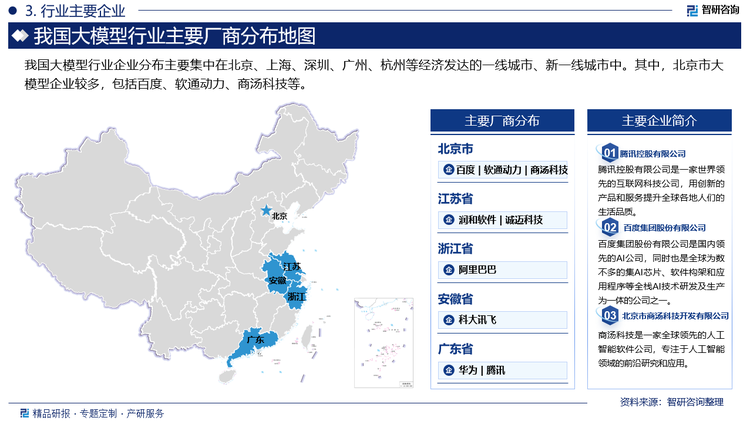The height and width of the screenshot is (421, 750).
Task: Click the 广东 province label on the map
Action: (x=255, y=340)
